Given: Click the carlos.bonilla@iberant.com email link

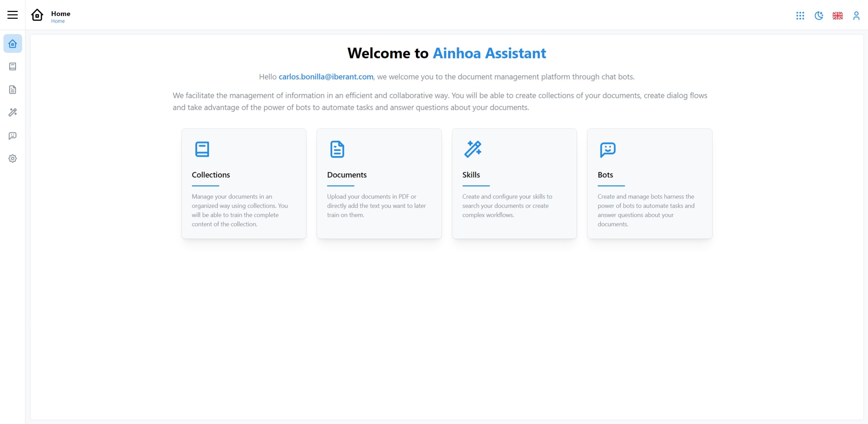Looking at the screenshot, I should [x=326, y=77].
